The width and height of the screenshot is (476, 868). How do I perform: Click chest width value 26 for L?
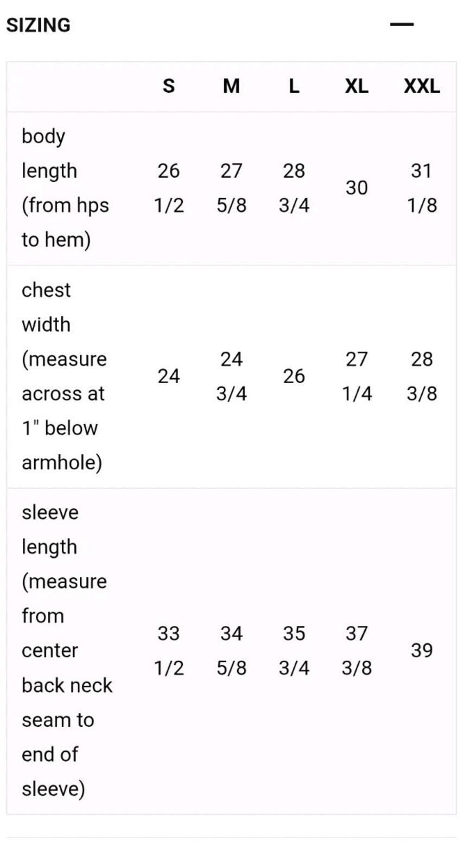[x=294, y=376]
